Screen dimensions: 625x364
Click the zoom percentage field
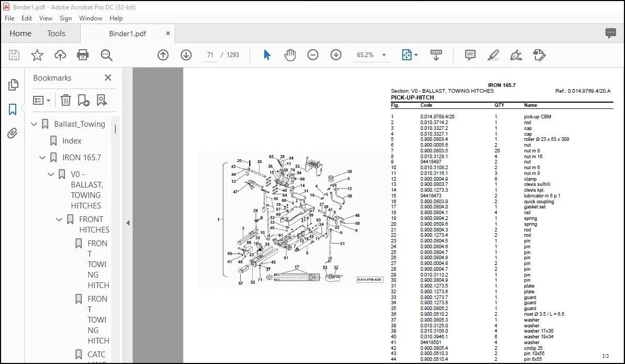[x=365, y=55]
